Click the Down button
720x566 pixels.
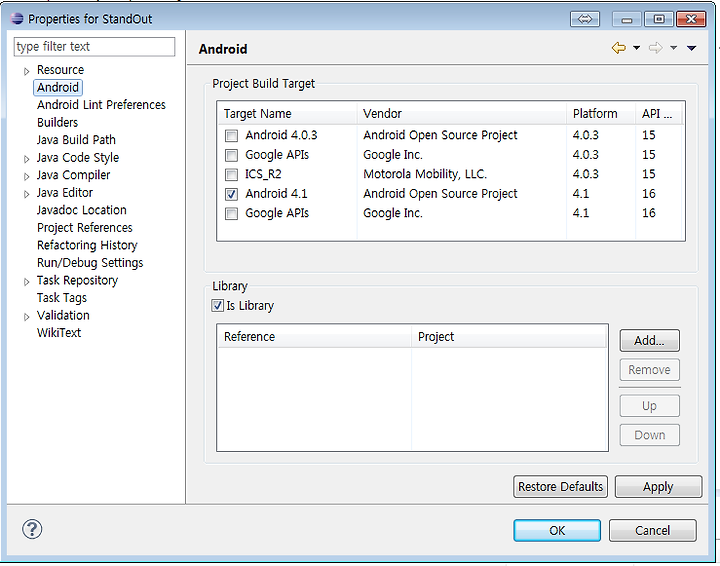pos(649,435)
